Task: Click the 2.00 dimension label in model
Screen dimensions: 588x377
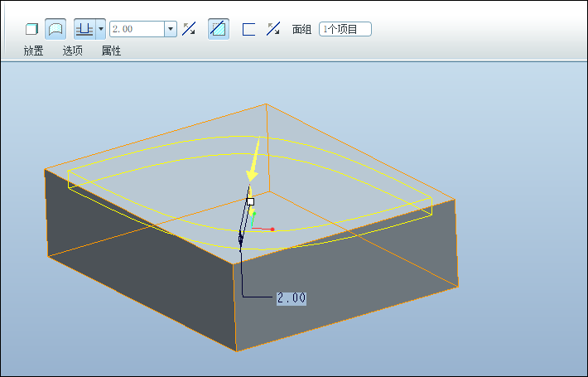Action: pos(292,298)
